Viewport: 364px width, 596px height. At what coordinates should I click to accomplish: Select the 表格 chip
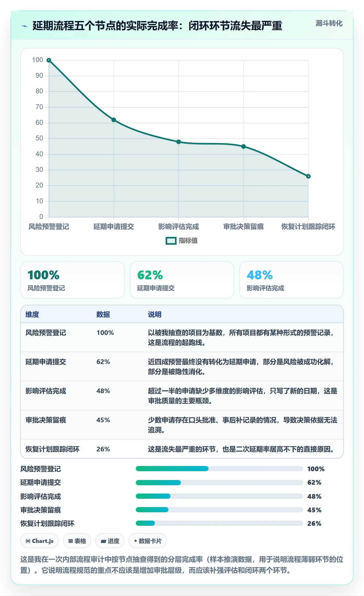tap(77, 541)
